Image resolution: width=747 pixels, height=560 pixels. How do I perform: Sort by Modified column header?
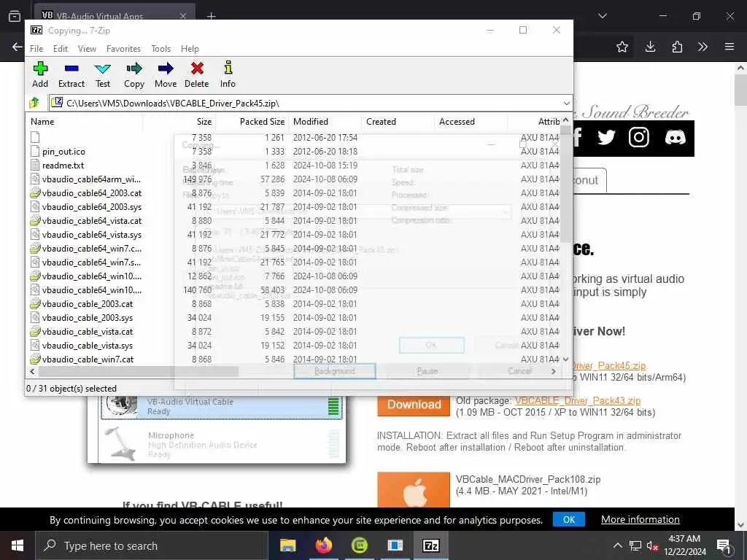[x=311, y=122]
